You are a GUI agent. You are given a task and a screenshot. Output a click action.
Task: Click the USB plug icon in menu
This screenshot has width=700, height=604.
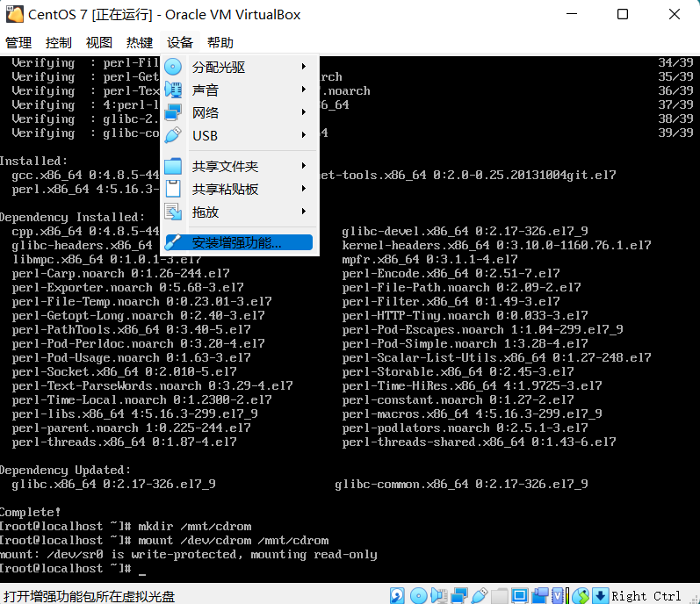(x=173, y=135)
